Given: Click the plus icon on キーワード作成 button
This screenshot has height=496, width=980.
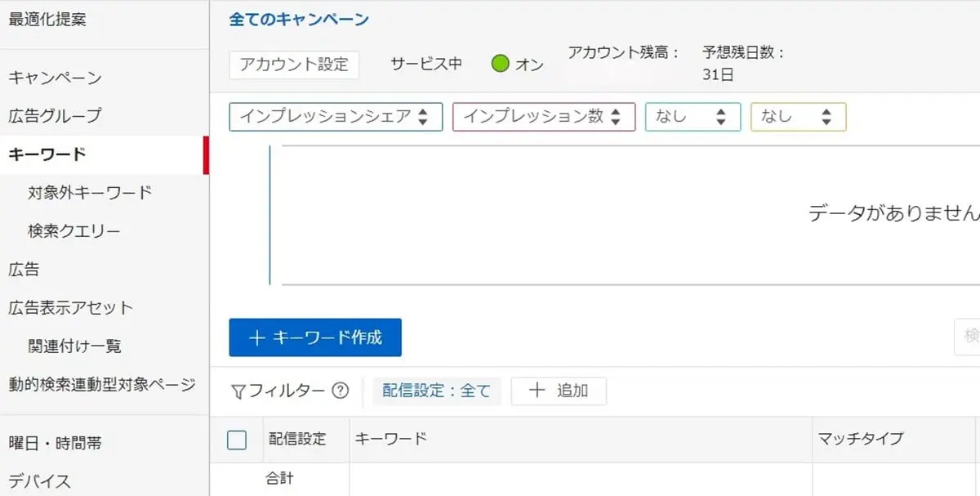Looking at the screenshot, I should (x=256, y=337).
